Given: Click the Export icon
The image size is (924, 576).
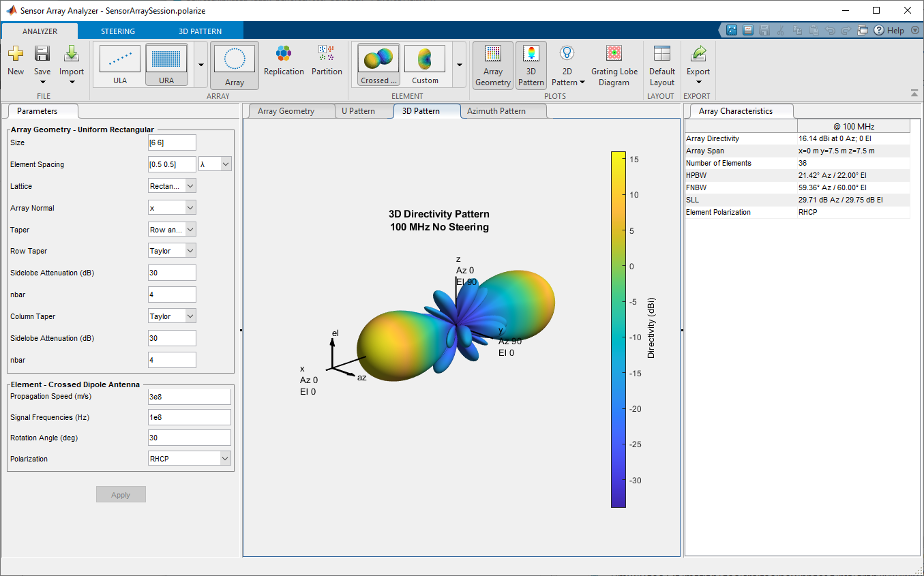Looking at the screenshot, I should (698, 55).
